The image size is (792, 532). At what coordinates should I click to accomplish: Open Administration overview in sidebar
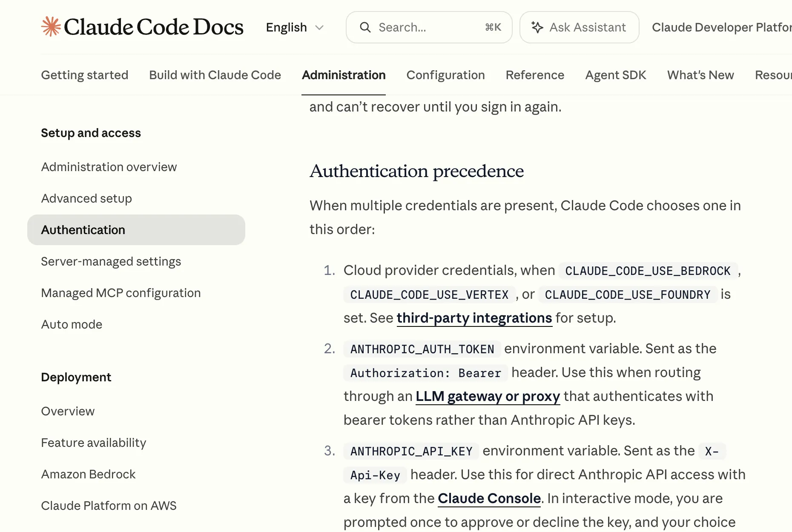(109, 167)
